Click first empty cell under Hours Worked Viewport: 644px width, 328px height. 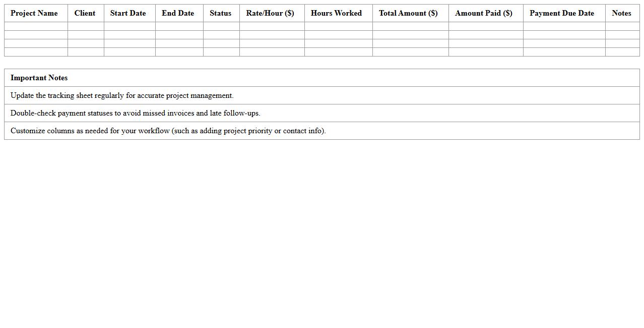pos(338,26)
